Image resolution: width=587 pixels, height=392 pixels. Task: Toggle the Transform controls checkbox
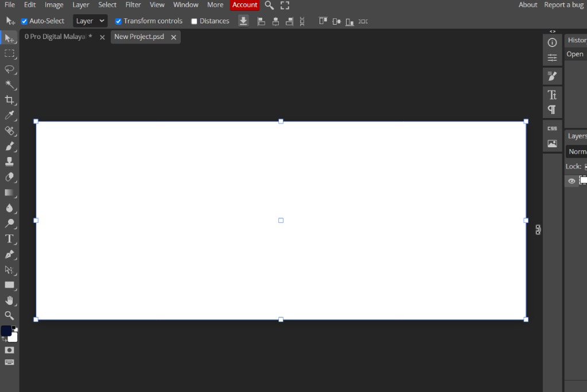click(x=118, y=21)
